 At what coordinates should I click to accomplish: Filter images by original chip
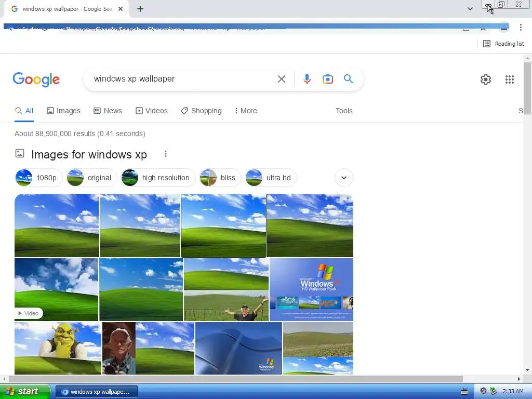click(91, 178)
